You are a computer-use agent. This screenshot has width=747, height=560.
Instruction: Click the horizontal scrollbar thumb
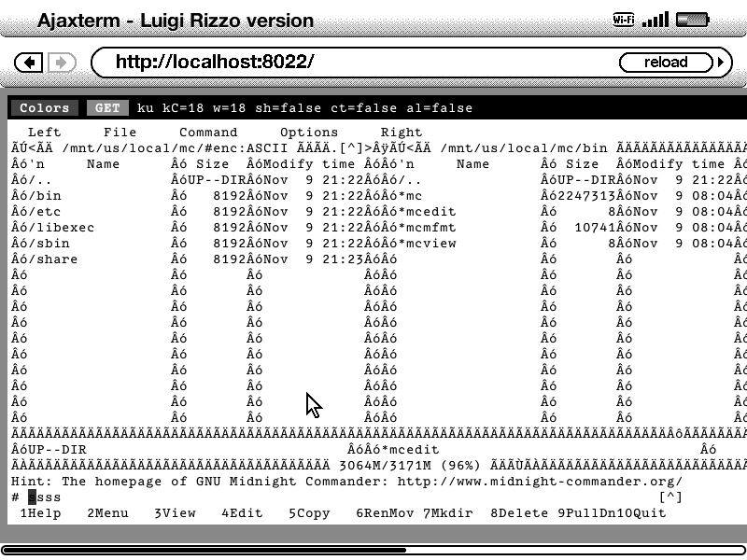coord(204,551)
